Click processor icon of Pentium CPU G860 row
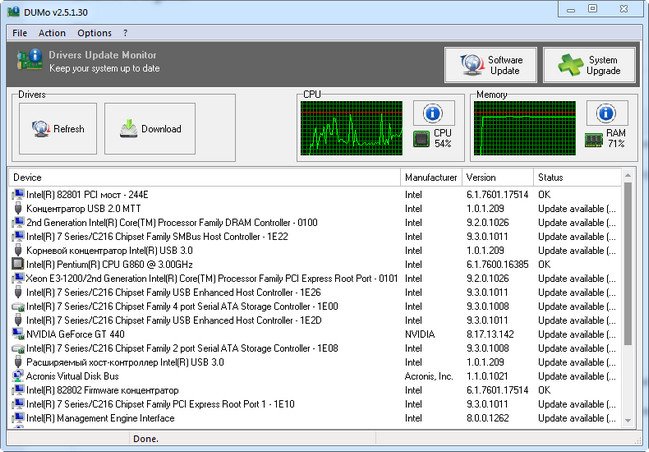This screenshot has width=649, height=452. point(18,264)
